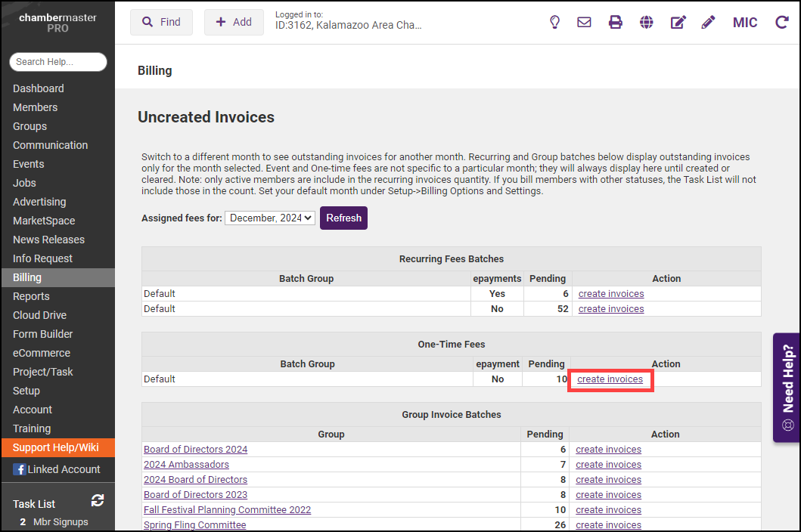This screenshot has width=801, height=532.
Task: Click the lightbulb ideas icon
Action: (554, 22)
